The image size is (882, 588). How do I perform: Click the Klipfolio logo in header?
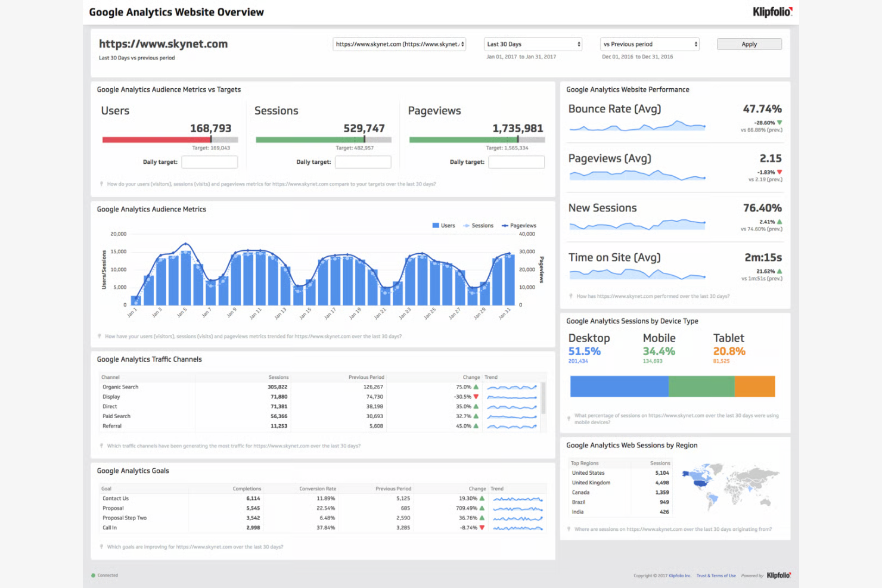pos(772,12)
